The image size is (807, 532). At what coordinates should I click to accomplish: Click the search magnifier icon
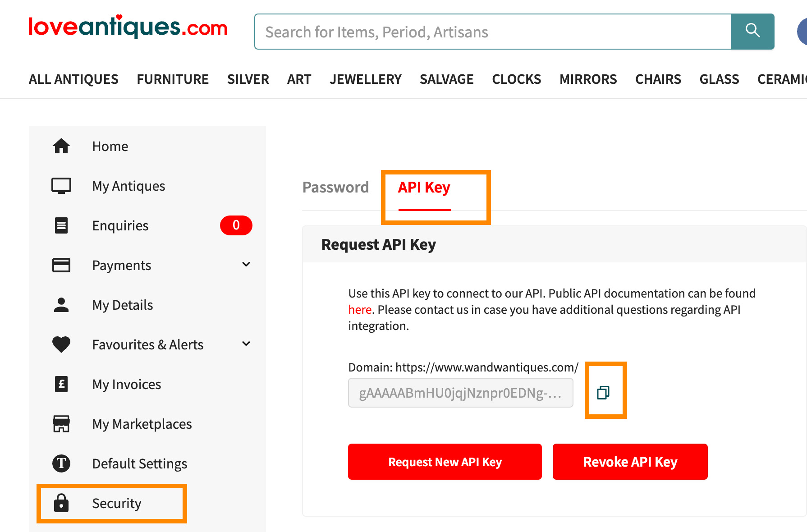coord(752,31)
